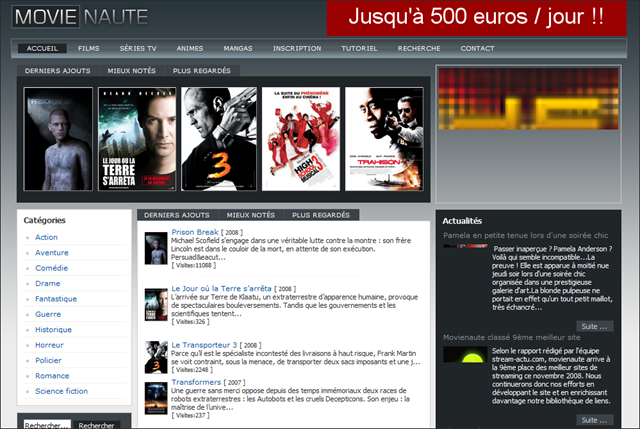Click the 'Visites:237' visit count text
Screen dimensions: 640x429
[190, 415]
